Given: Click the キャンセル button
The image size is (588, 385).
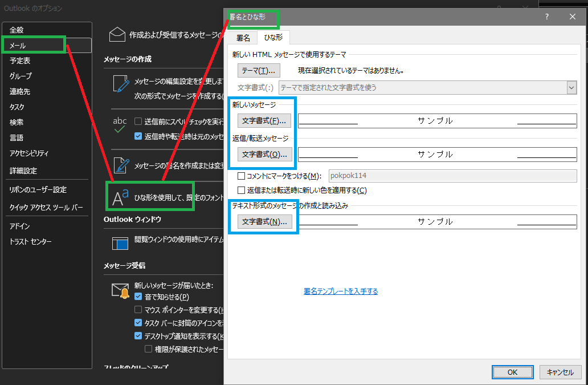Looking at the screenshot, I should click(560, 372).
